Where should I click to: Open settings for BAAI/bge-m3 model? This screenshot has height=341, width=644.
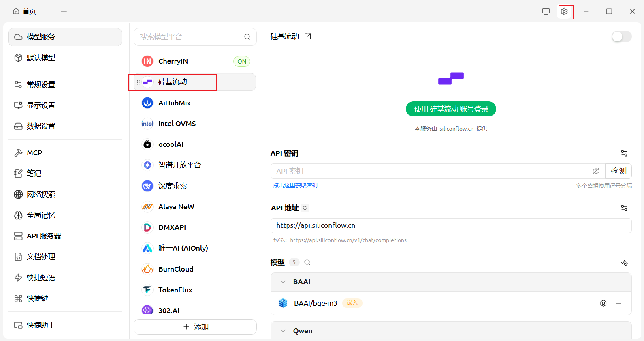(x=603, y=303)
